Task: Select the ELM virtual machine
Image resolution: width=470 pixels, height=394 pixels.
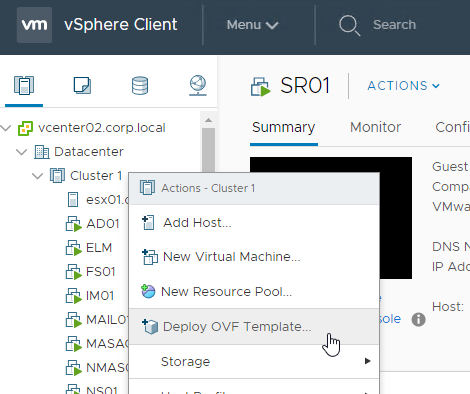Action: (x=99, y=248)
